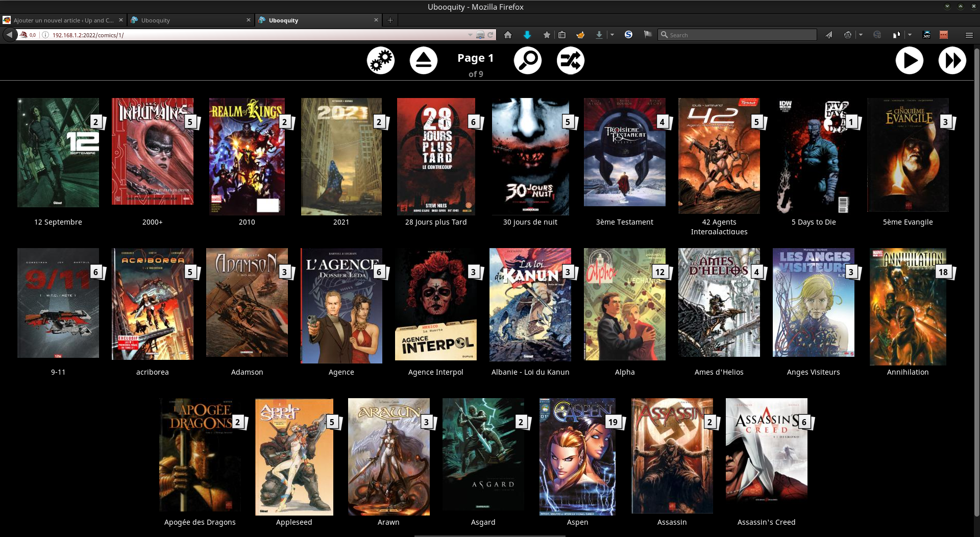Open the 9-11 comic cover

(58, 303)
